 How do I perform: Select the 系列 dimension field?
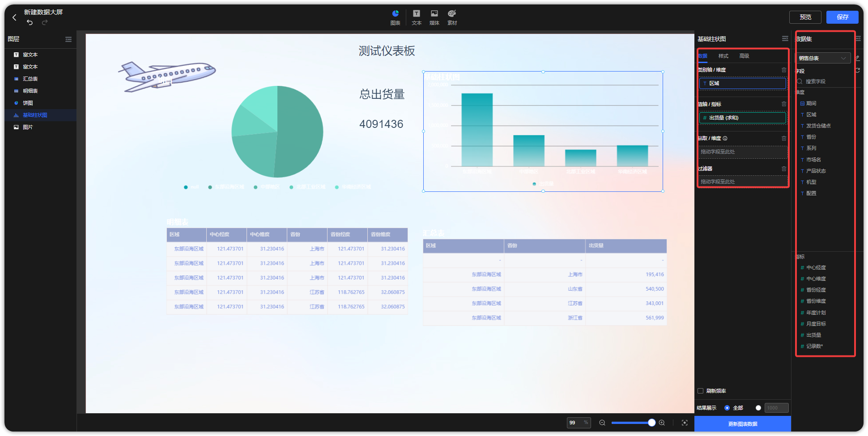pos(811,148)
